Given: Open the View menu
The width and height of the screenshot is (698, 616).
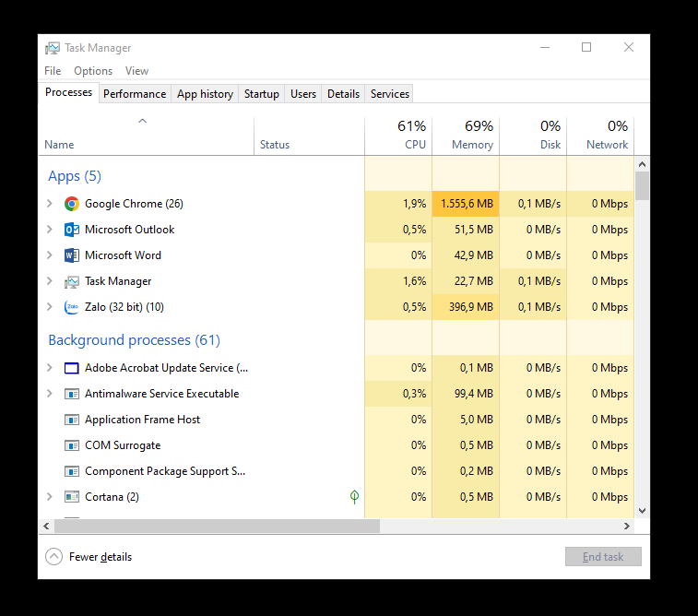Looking at the screenshot, I should coord(136,71).
